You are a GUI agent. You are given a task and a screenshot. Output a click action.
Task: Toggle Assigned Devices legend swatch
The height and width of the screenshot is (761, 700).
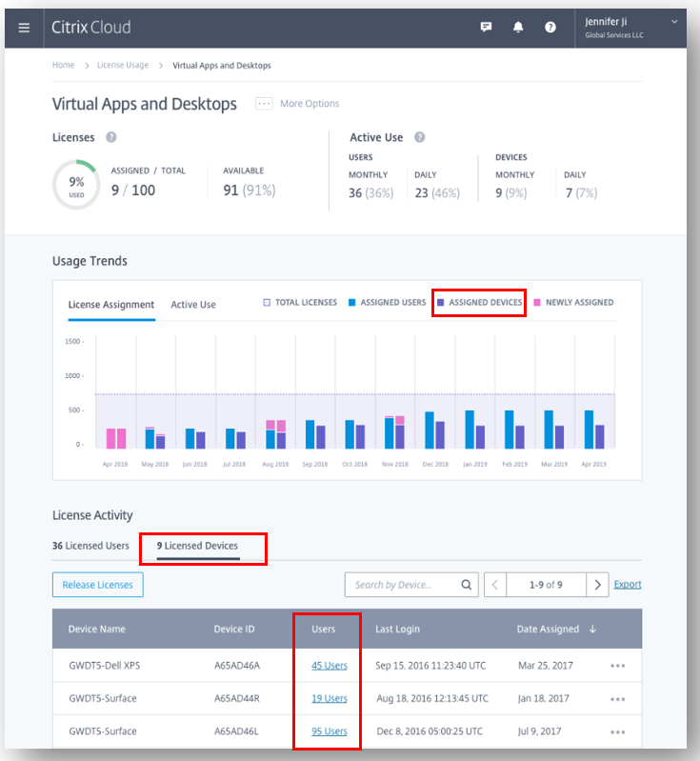(441, 302)
